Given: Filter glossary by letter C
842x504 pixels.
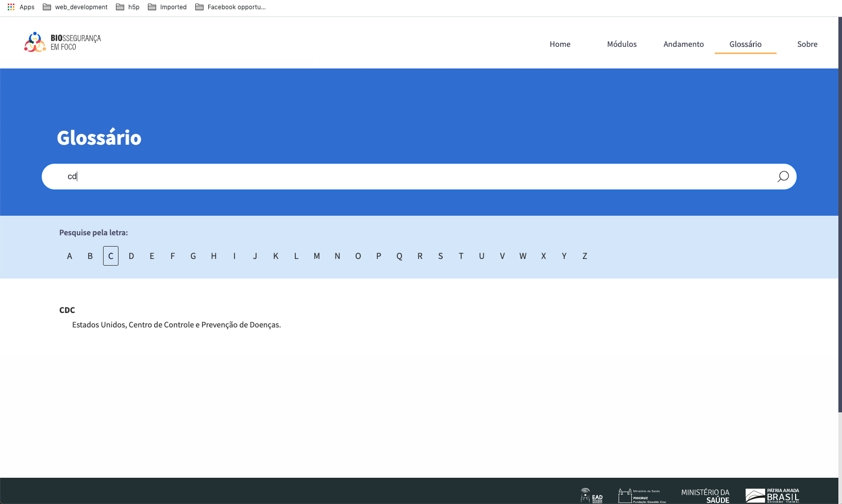Looking at the screenshot, I should (111, 256).
